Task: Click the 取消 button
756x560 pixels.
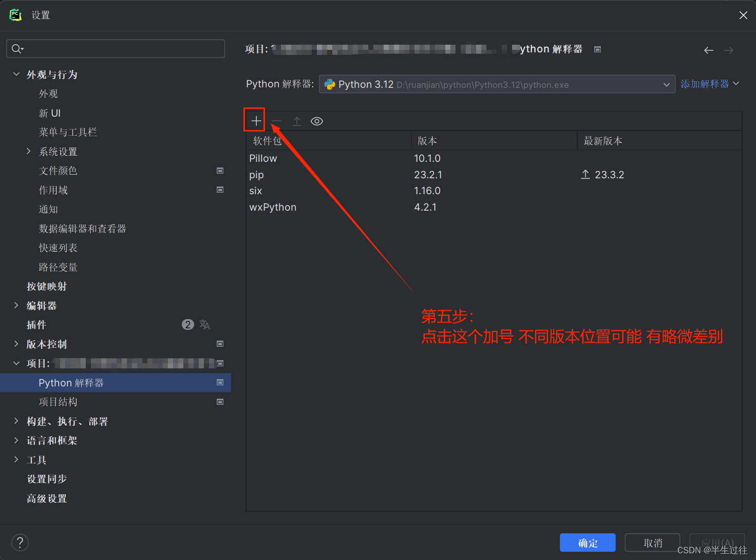Action: pyautogui.click(x=653, y=543)
